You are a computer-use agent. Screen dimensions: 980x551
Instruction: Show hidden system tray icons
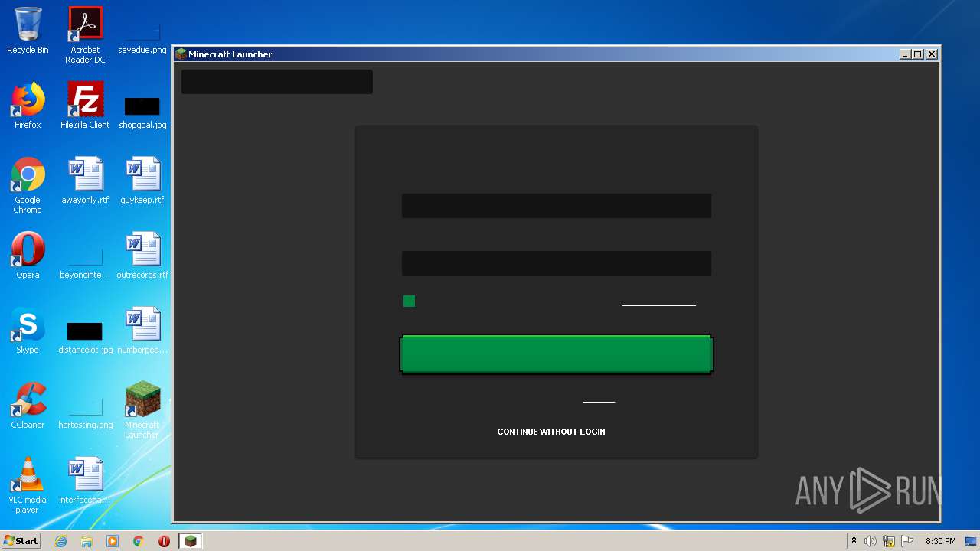(854, 540)
